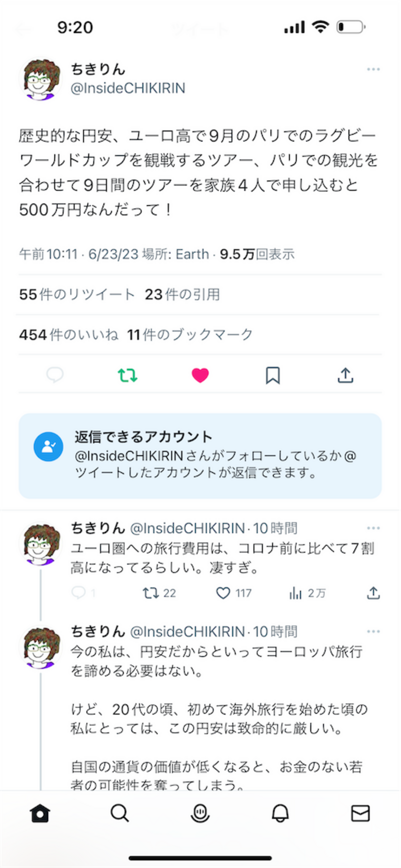Open 55件のリツイート list
Image resolution: width=401 pixels, height=868 pixels.
click(x=77, y=295)
